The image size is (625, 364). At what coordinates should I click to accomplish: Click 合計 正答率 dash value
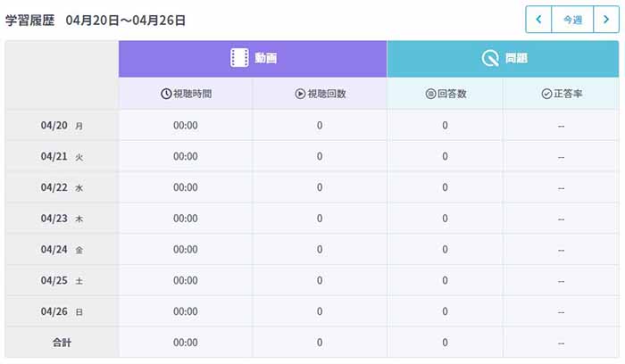tap(562, 343)
